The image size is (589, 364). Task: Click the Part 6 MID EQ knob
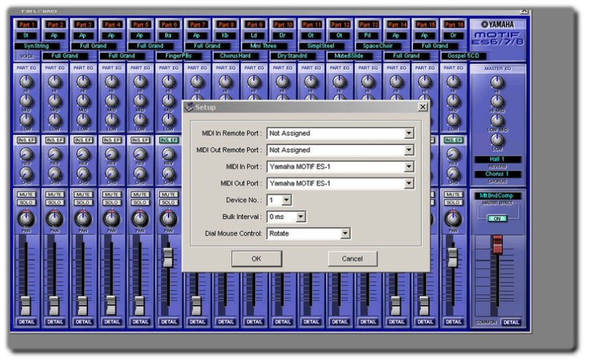click(x=168, y=100)
